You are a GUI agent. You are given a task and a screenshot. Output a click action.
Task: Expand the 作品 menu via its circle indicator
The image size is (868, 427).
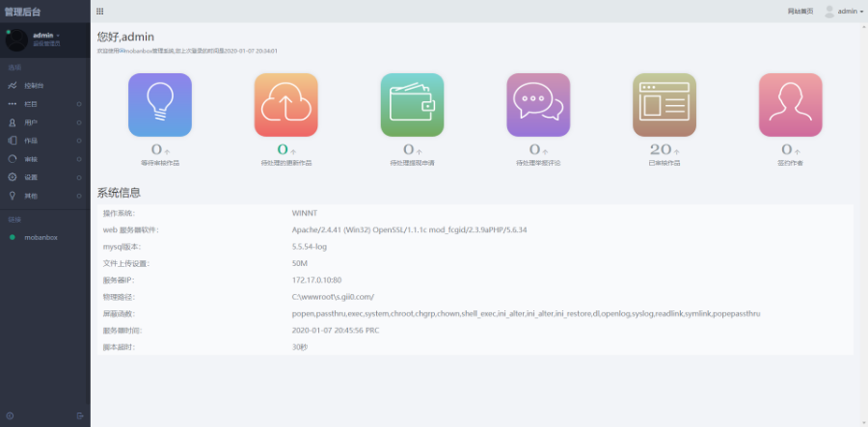click(79, 141)
